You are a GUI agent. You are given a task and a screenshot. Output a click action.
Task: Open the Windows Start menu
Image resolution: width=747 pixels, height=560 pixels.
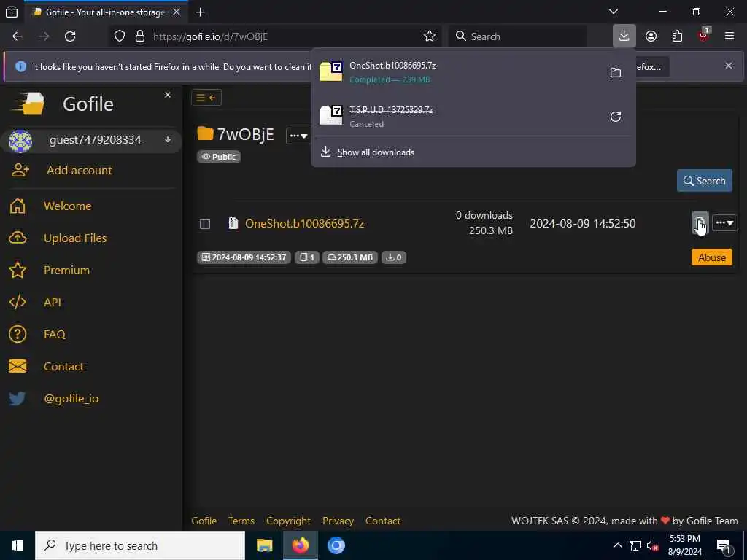[x=18, y=545]
